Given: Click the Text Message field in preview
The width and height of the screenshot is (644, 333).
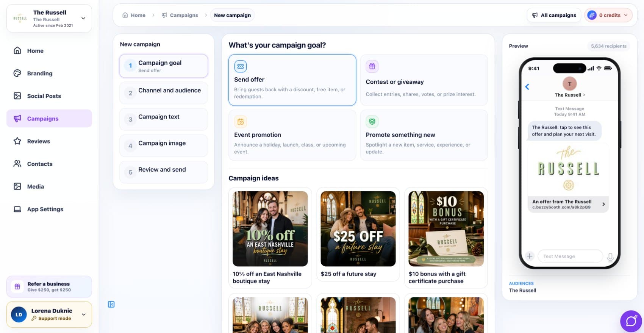Looking at the screenshot, I should 570,256.
